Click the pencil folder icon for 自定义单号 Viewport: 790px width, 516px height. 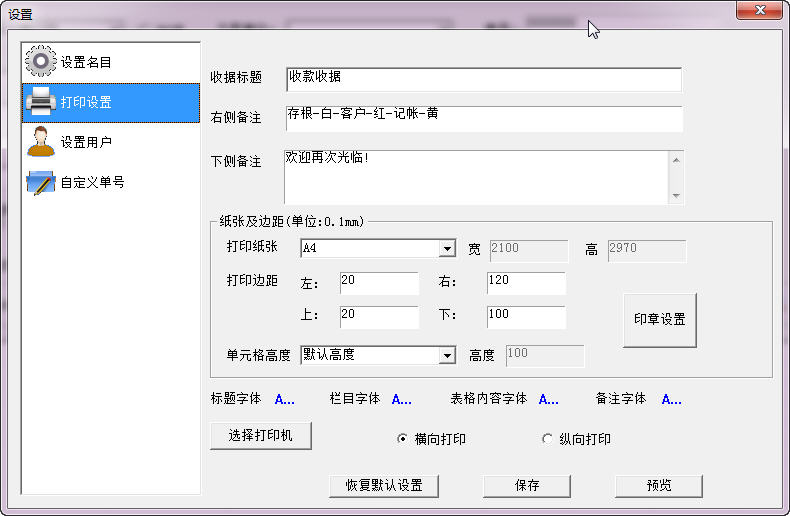[x=41, y=182]
